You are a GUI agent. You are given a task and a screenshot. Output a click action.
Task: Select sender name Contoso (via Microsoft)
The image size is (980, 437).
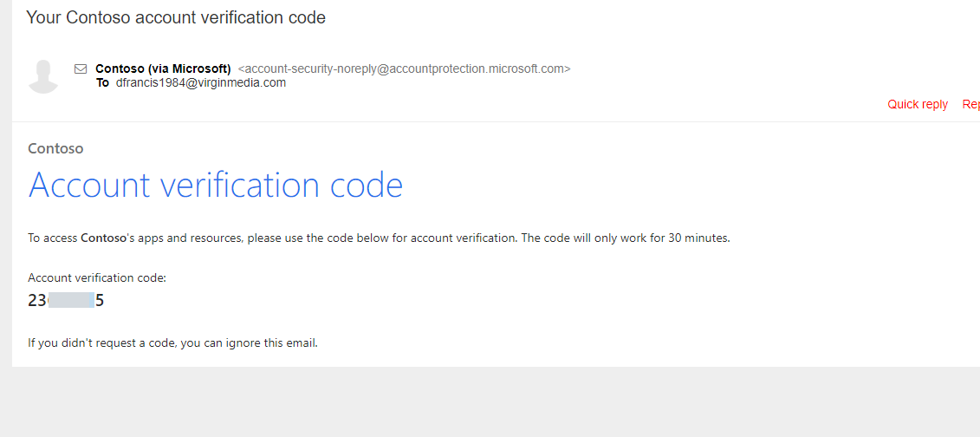coord(163,68)
